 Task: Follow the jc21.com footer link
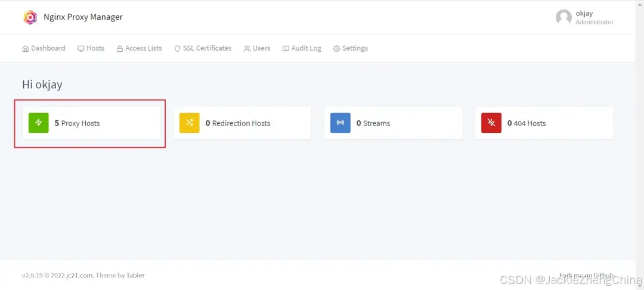80,275
